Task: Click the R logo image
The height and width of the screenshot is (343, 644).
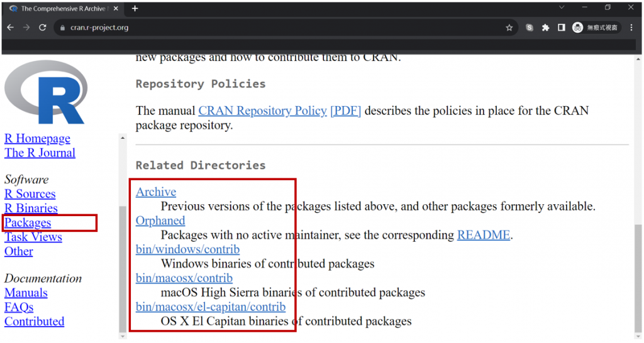Action: (45, 92)
